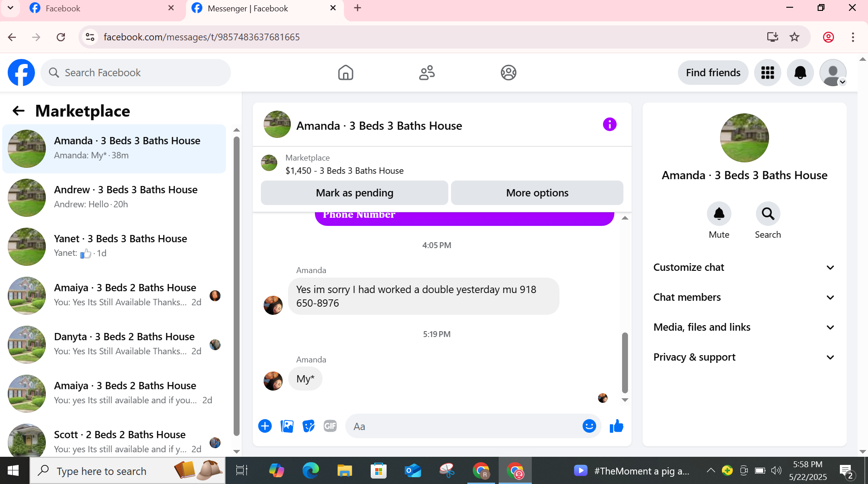The width and height of the screenshot is (868, 484).
Task: Open a new browser tab
Action: [358, 8]
